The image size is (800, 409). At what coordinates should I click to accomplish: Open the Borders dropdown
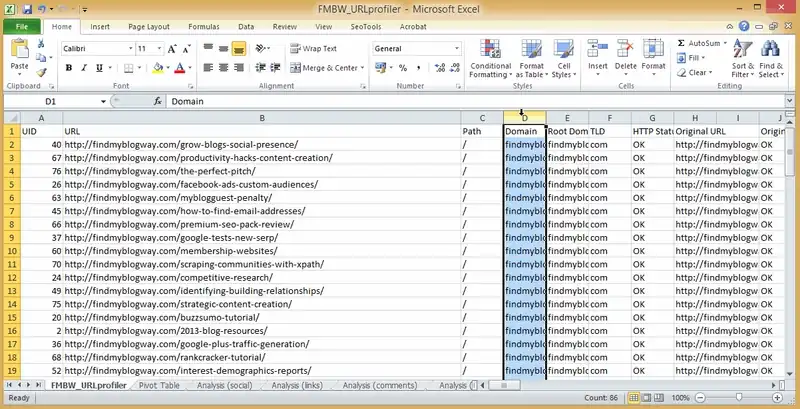pyautogui.click(x=139, y=68)
